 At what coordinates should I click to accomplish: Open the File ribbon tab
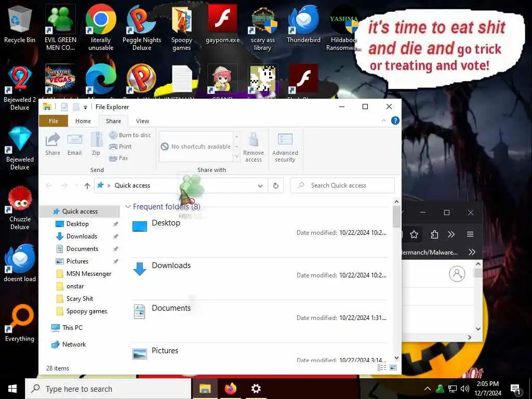coord(54,121)
